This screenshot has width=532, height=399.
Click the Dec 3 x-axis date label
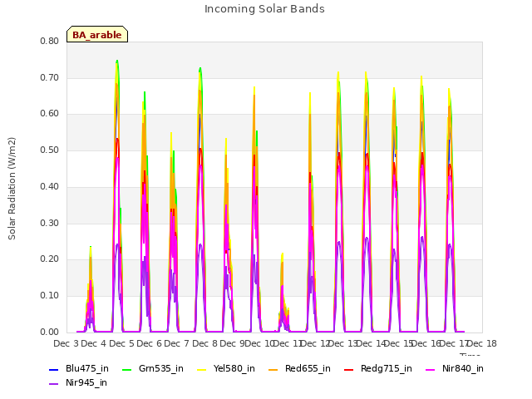[66, 343]
